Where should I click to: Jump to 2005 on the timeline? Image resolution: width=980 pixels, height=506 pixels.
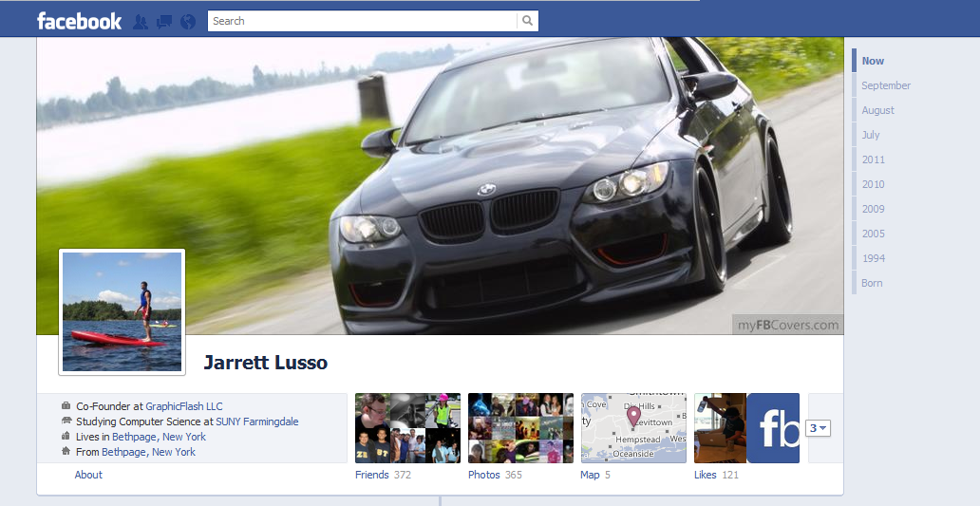(x=873, y=234)
